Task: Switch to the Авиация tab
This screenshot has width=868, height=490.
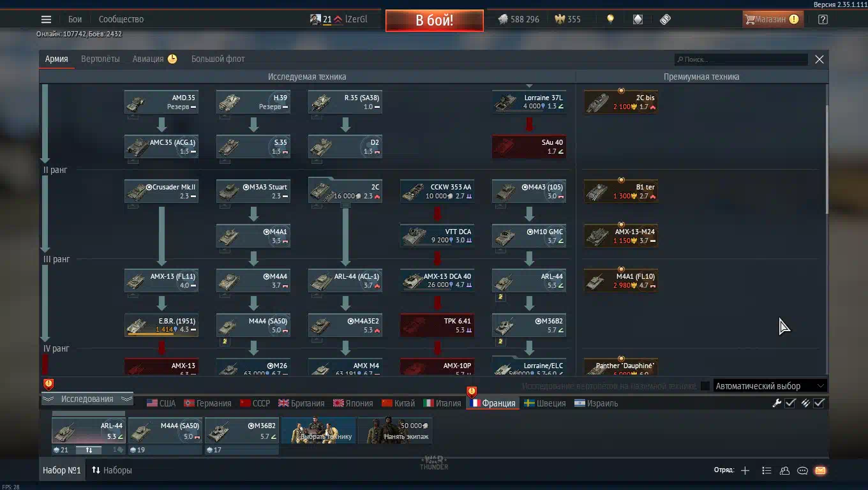Action: [154, 59]
